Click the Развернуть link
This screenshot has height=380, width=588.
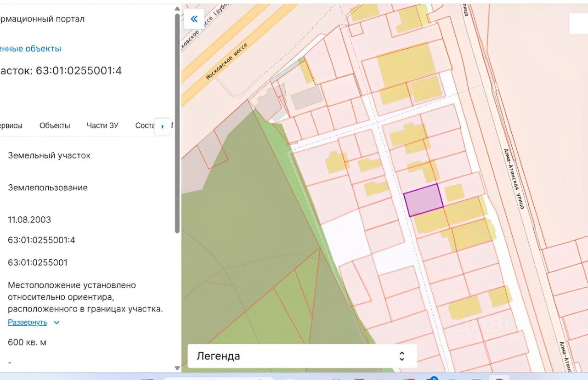click(x=28, y=323)
